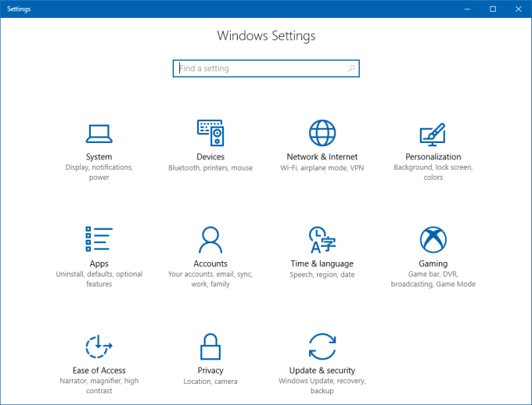The width and height of the screenshot is (532, 405).
Task: Close the Settings window
Action: (518, 9)
